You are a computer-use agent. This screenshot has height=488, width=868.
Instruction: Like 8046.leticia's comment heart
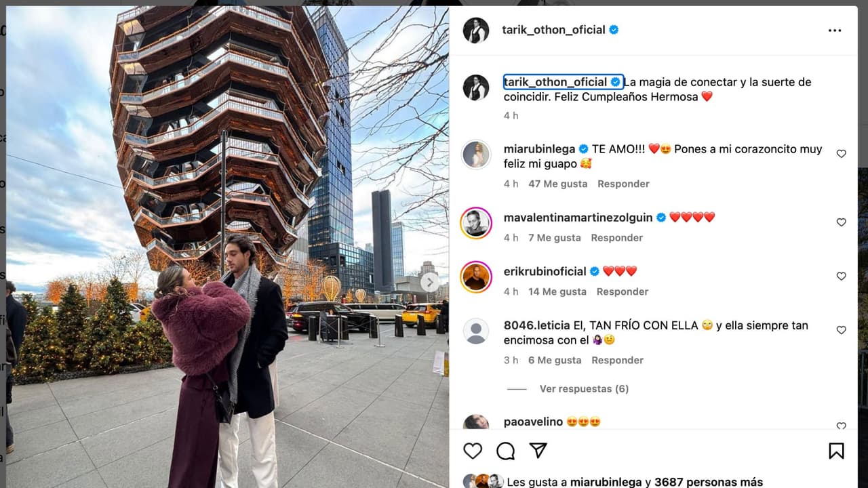pyautogui.click(x=841, y=330)
